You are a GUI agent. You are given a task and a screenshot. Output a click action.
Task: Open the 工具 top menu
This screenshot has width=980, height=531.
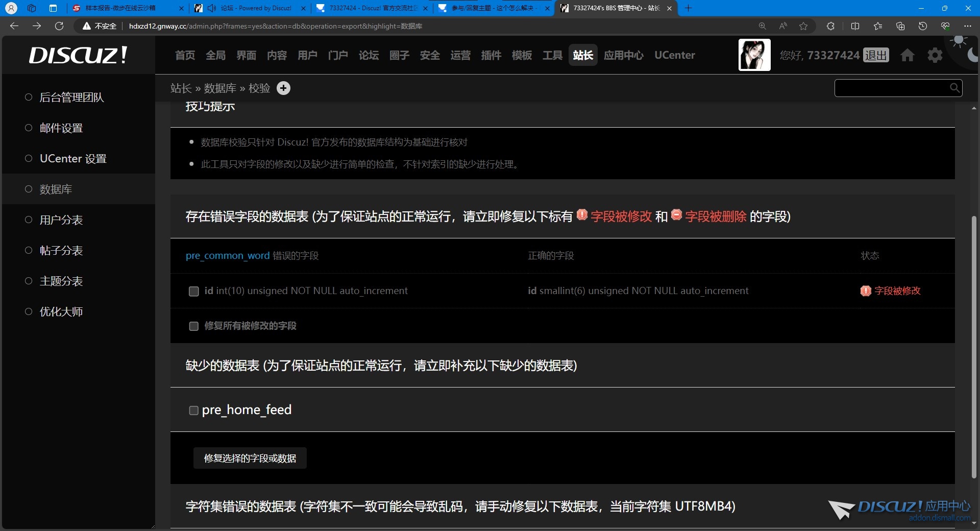tap(552, 55)
